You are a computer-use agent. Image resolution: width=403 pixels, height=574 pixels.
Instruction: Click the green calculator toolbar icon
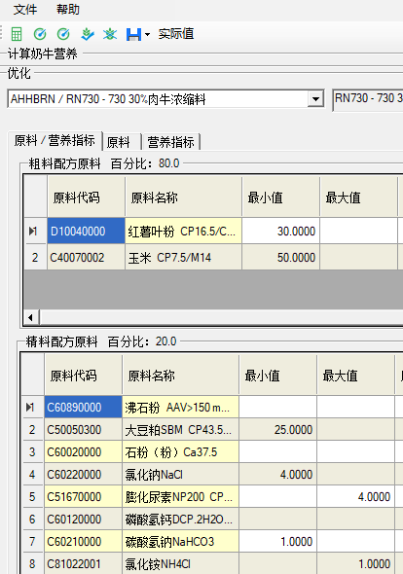pyautogui.click(x=16, y=34)
